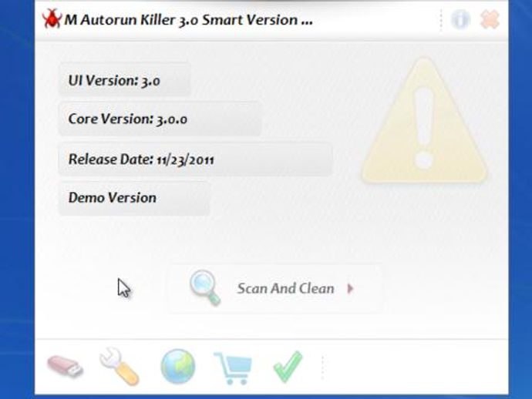Screen dimensions: 532x399
Task: Click the Scan And Clean button
Action: coord(275,289)
